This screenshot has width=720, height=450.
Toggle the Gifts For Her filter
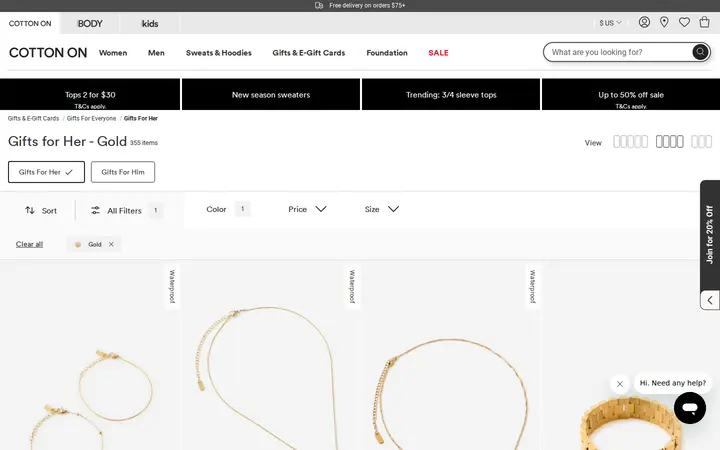46,172
